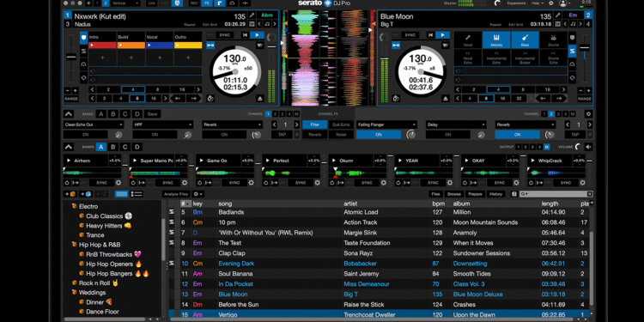
Task: Click beat jump backward arrow on Blue Moon deck
Action: (543, 99)
